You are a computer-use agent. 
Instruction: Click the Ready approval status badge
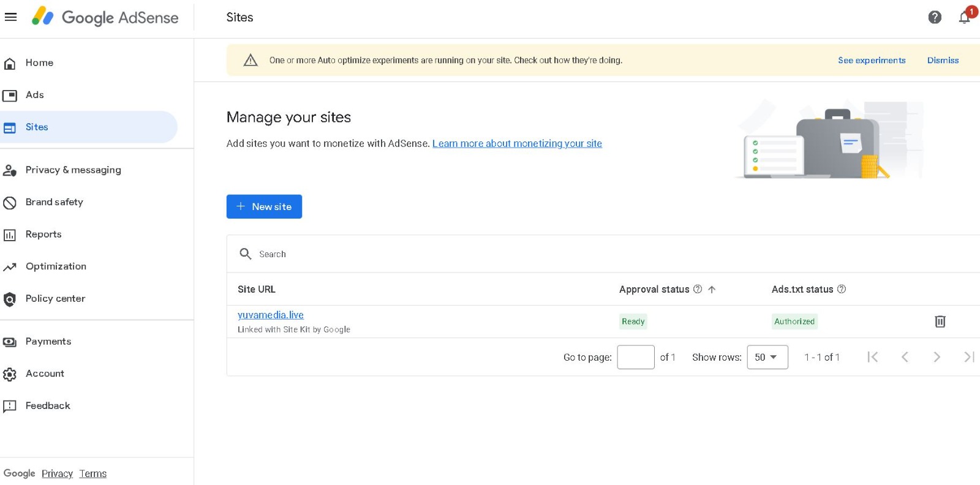pyautogui.click(x=633, y=321)
